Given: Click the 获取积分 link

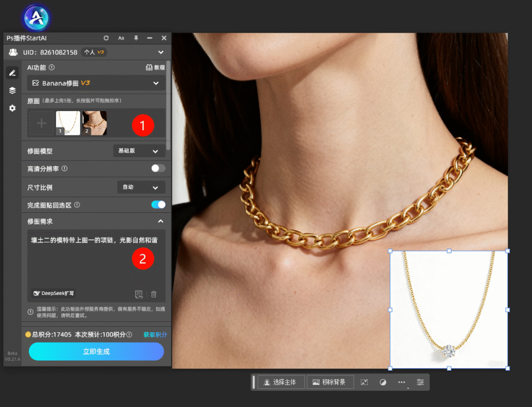Looking at the screenshot, I should (x=155, y=335).
